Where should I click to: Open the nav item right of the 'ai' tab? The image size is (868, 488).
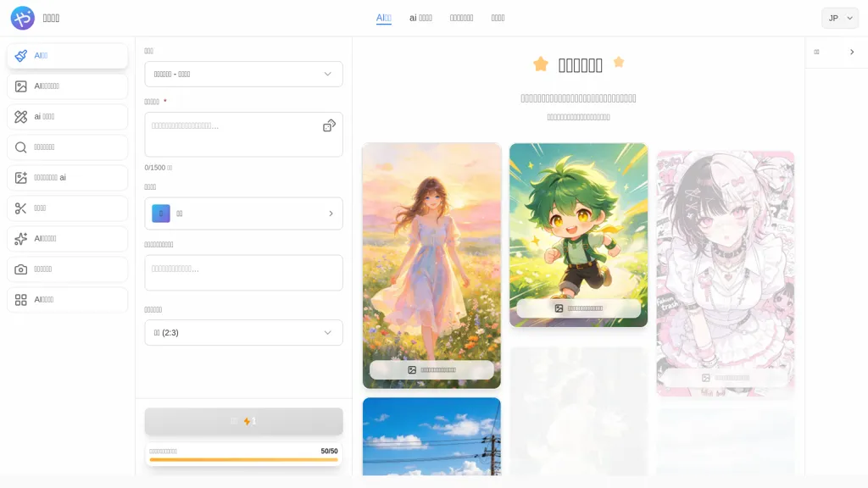point(461,19)
